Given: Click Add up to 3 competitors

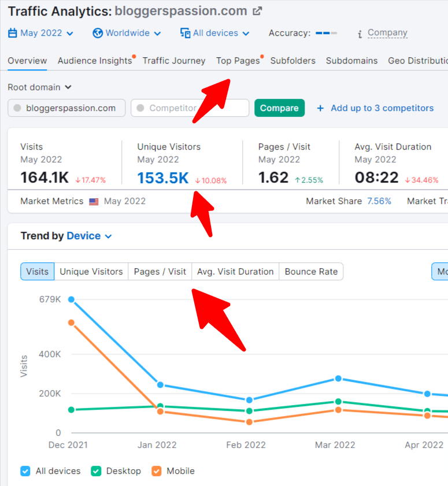Looking at the screenshot, I should coord(382,108).
